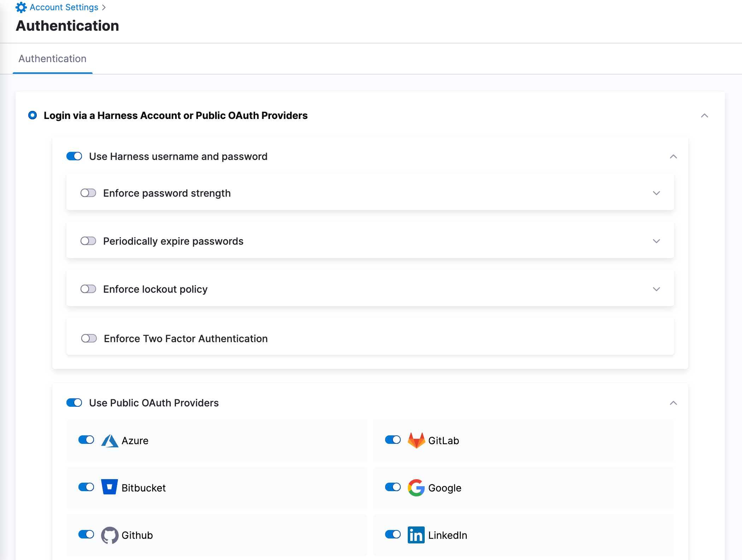This screenshot has height=560, width=742.
Task: Enable Enforce password strength toggle
Action: click(88, 193)
